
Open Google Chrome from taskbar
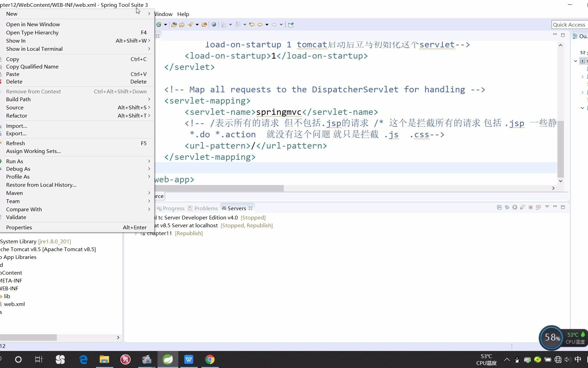coord(210,359)
